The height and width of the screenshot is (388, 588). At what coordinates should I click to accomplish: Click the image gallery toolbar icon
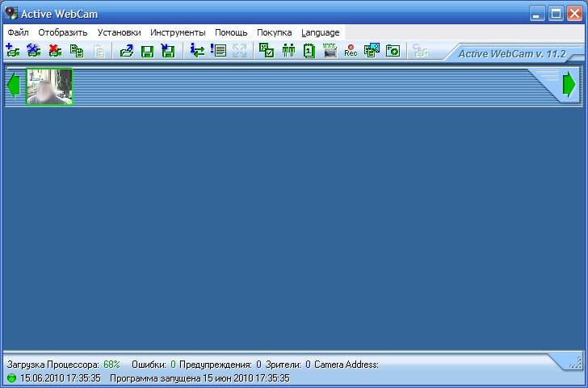tap(372, 50)
